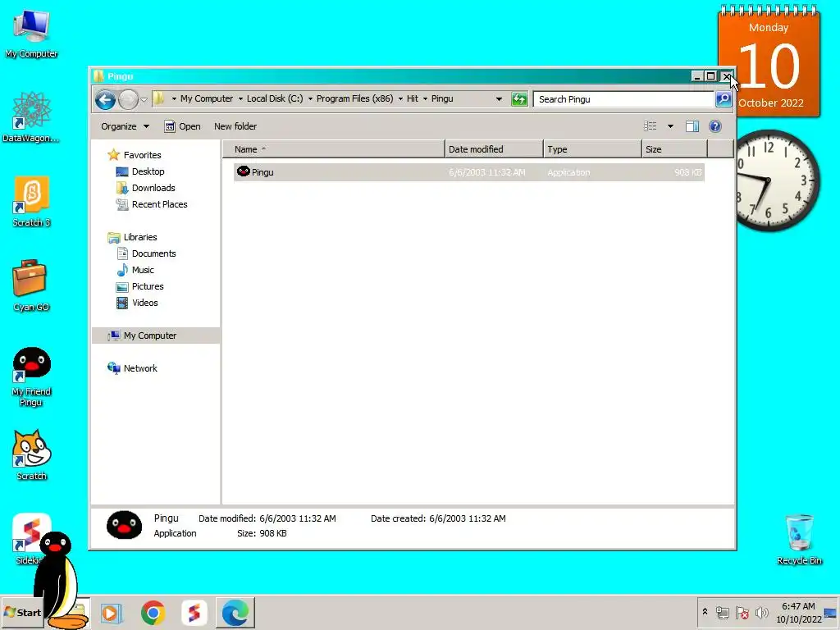Select the My Friend Pingu desktop shortcut
This screenshot has width=840, height=630.
31,377
